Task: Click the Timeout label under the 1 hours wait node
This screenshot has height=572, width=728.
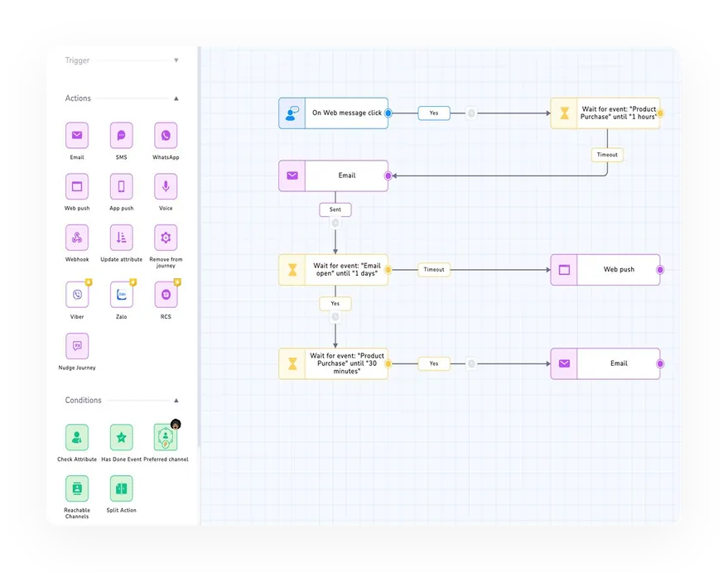Action: [607, 155]
